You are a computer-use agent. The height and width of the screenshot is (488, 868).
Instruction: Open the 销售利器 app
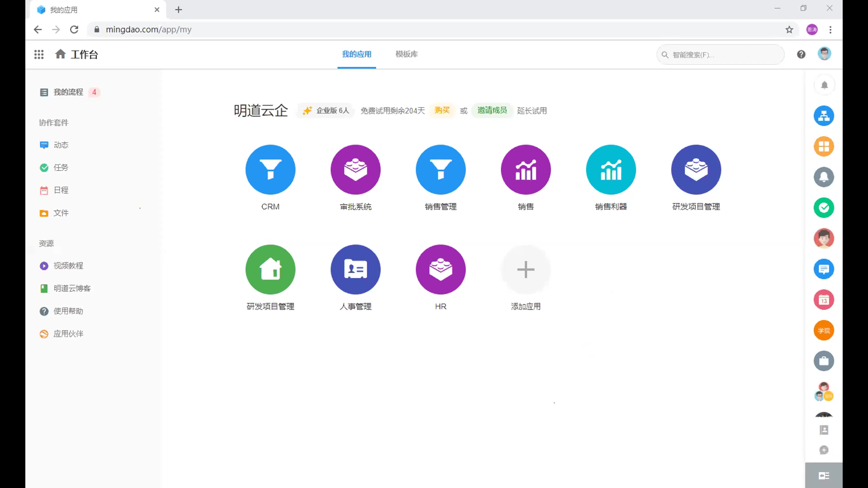(611, 169)
